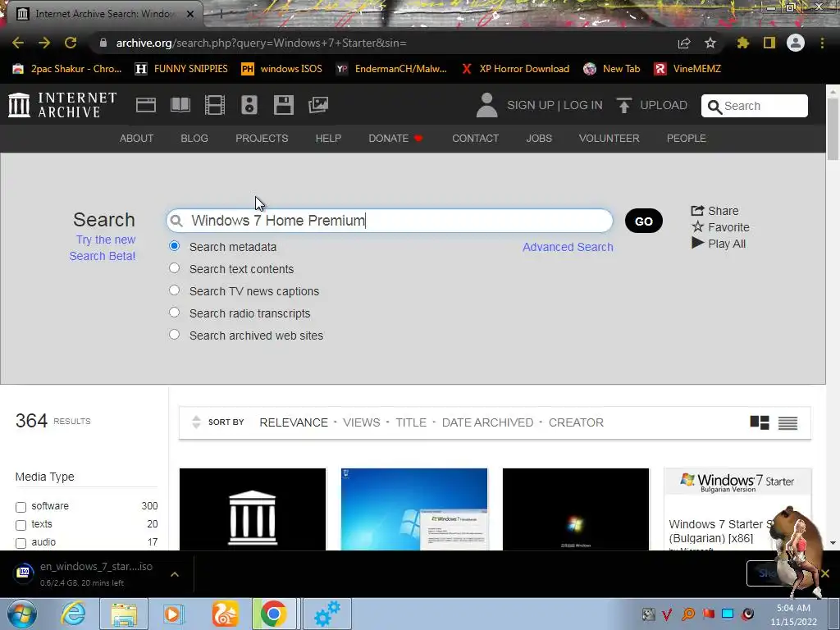This screenshot has height=630, width=840.
Task: Click the Windows 7 Home Premium search field
Action: (390, 221)
